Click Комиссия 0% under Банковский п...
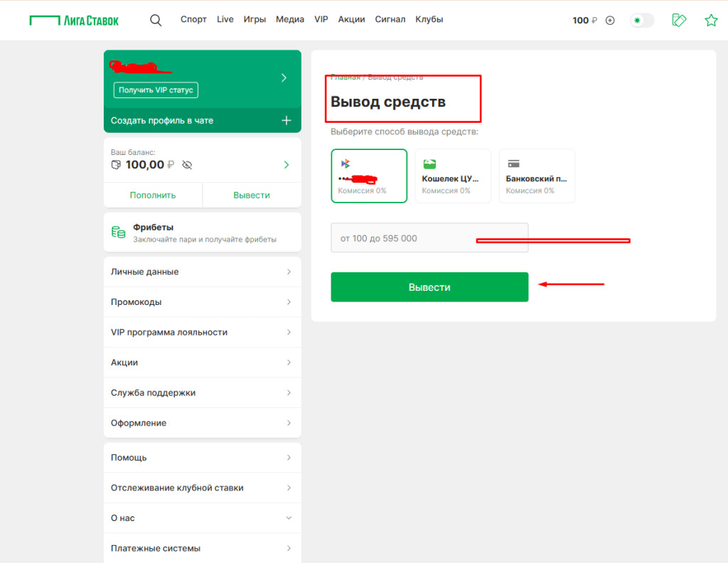 (x=530, y=191)
